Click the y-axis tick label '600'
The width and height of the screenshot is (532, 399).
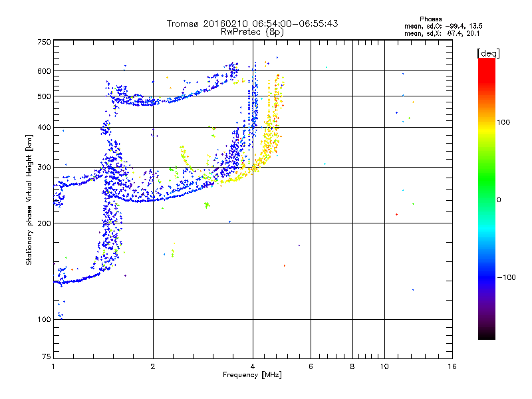(x=44, y=71)
